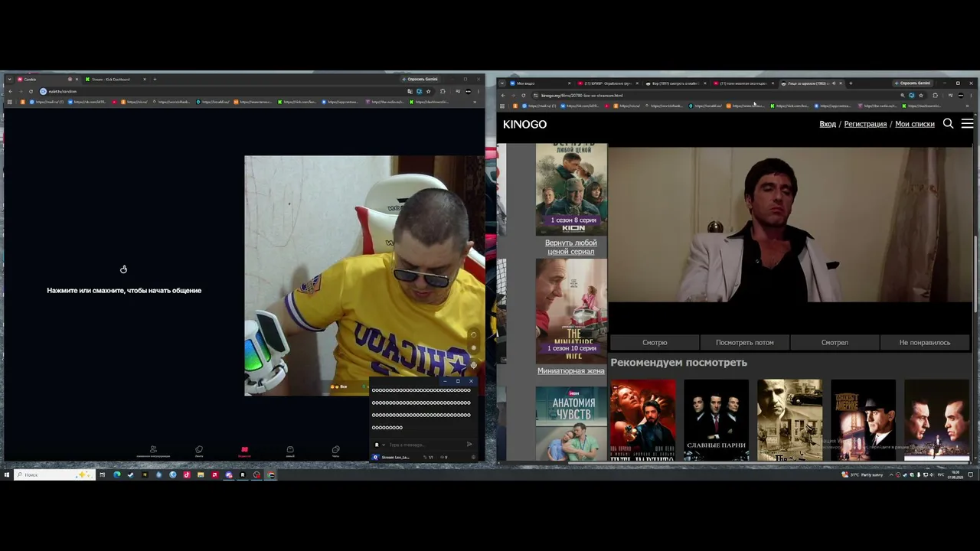This screenshot has height=551, width=980.
Task: Open the KINOGO hamburger menu
Action: coord(967,123)
